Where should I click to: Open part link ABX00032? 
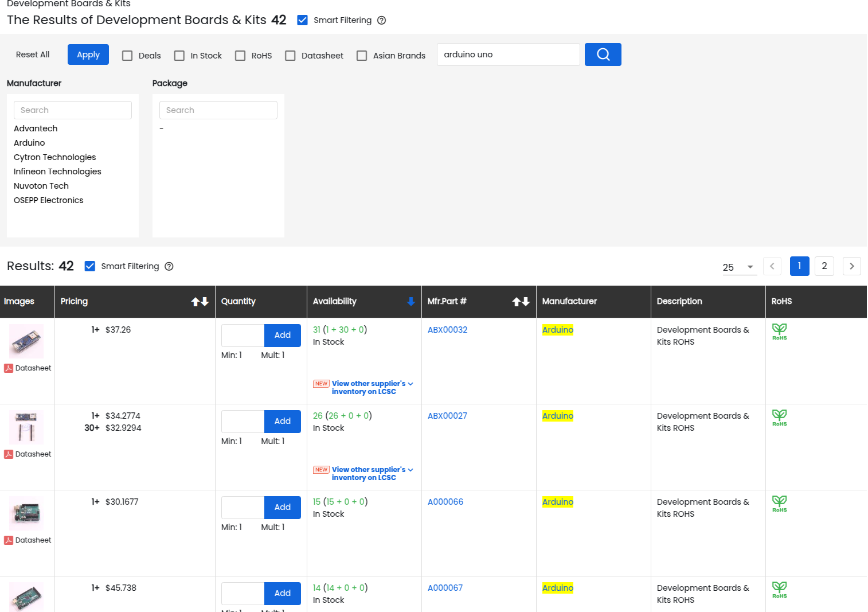[x=447, y=330]
